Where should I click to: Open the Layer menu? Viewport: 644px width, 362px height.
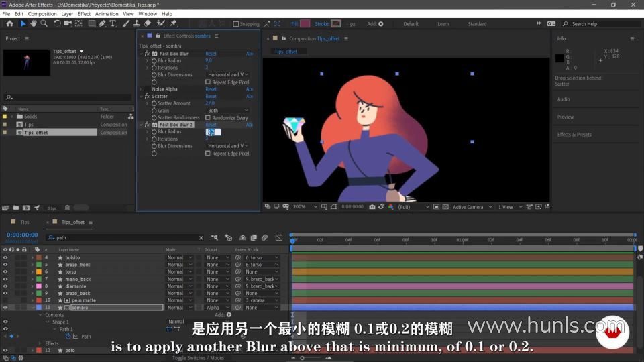click(x=67, y=14)
